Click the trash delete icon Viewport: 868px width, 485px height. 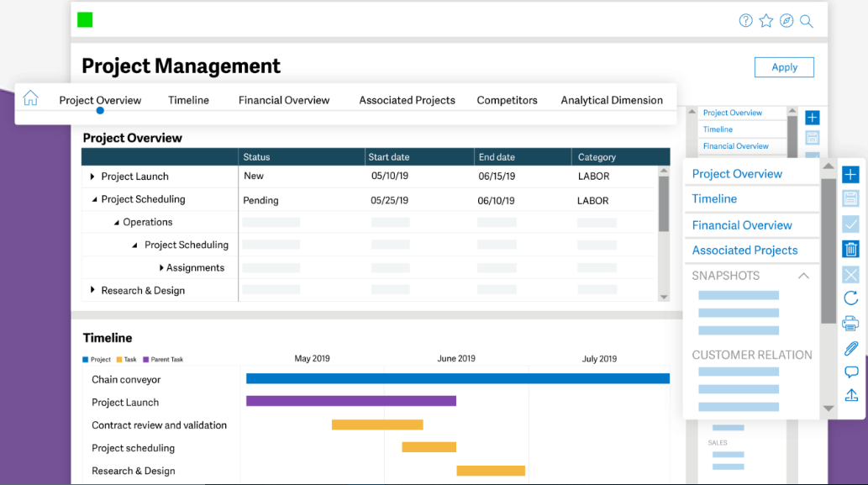(850, 249)
